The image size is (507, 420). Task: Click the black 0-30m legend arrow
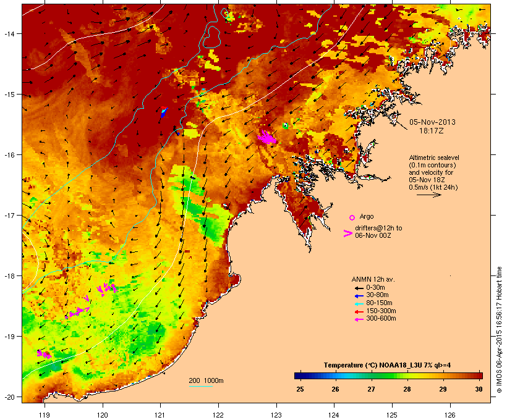(359, 288)
